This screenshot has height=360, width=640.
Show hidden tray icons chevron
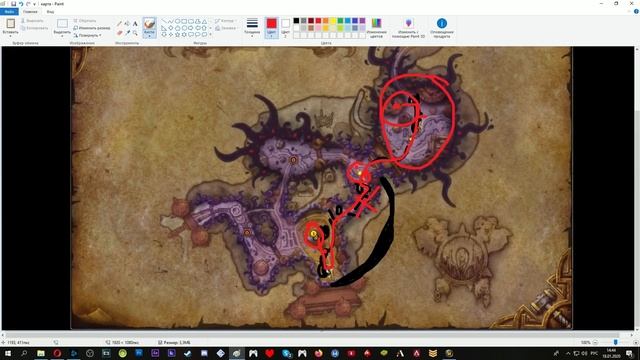tap(568, 353)
